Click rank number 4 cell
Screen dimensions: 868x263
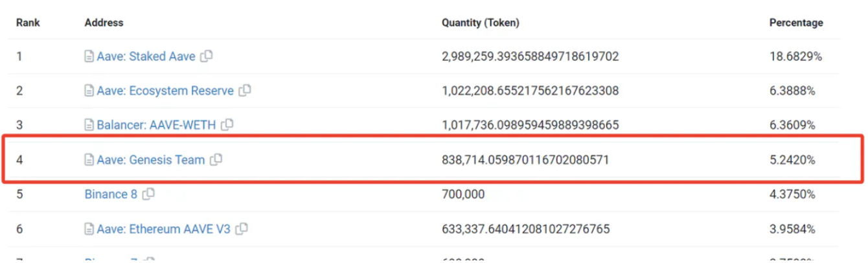(19, 159)
